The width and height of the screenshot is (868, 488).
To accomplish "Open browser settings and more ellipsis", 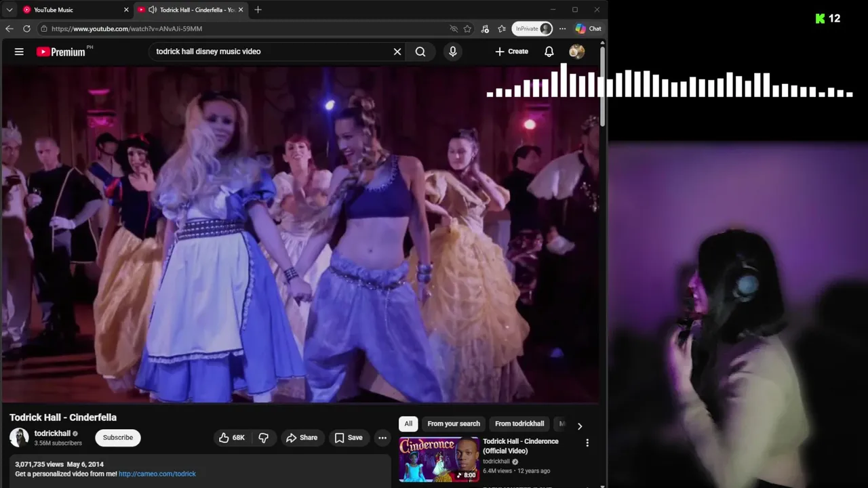I will click(562, 28).
